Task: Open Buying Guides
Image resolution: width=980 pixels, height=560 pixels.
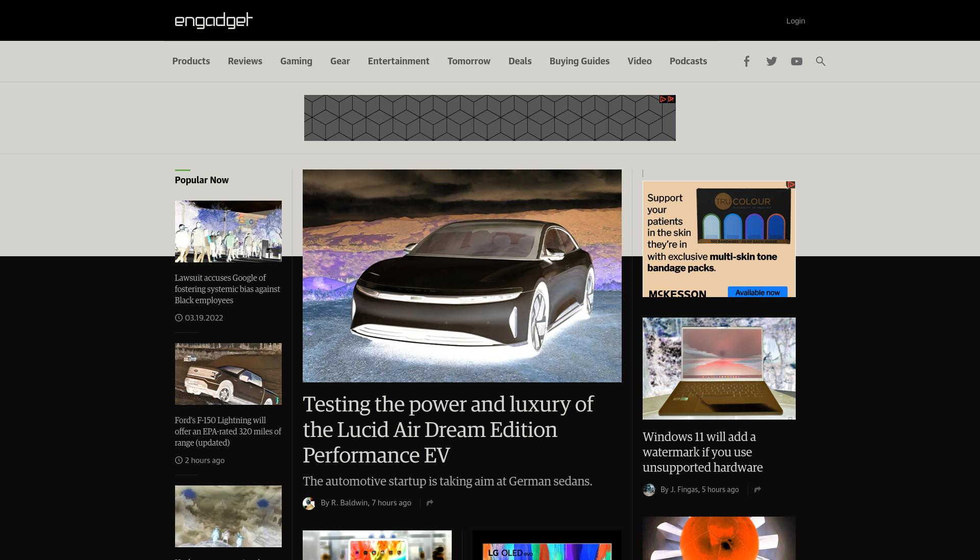Action: (579, 61)
